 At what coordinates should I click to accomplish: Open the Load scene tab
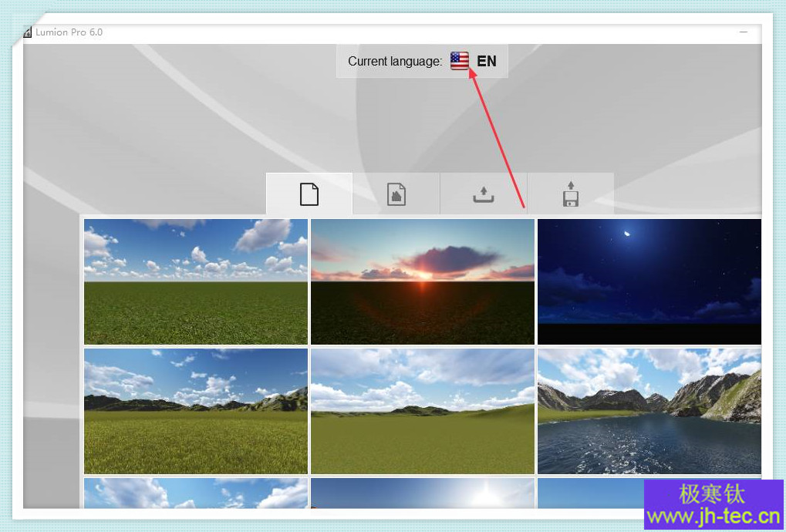coord(484,194)
